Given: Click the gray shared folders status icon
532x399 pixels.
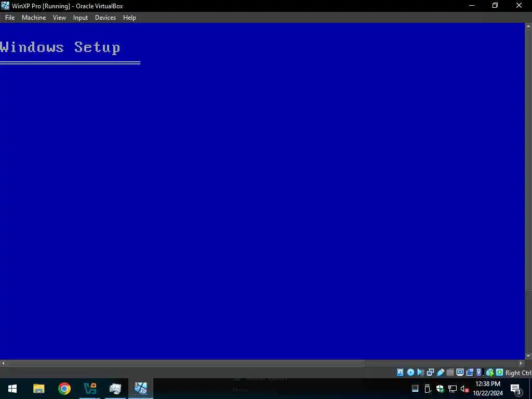Looking at the screenshot, I should [x=450, y=373].
